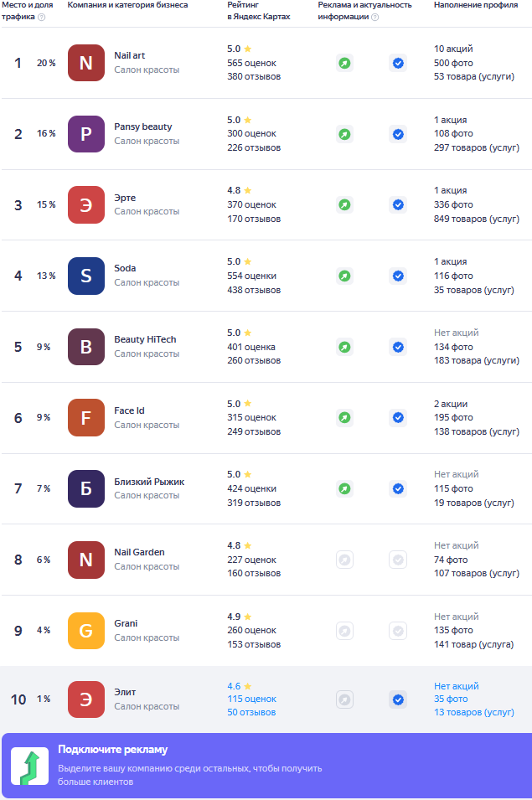Click the Близкий Рыжик company name

[x=149, y=482]
